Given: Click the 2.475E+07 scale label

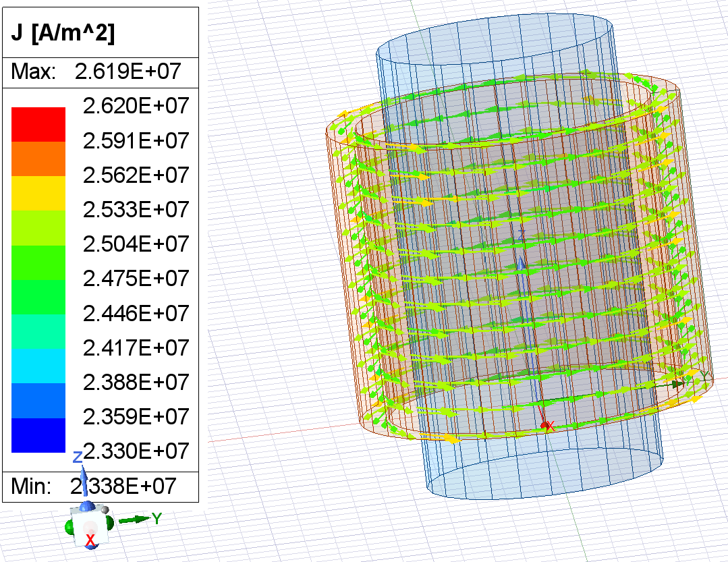Looking at the screenshot, I should [135, 279].
